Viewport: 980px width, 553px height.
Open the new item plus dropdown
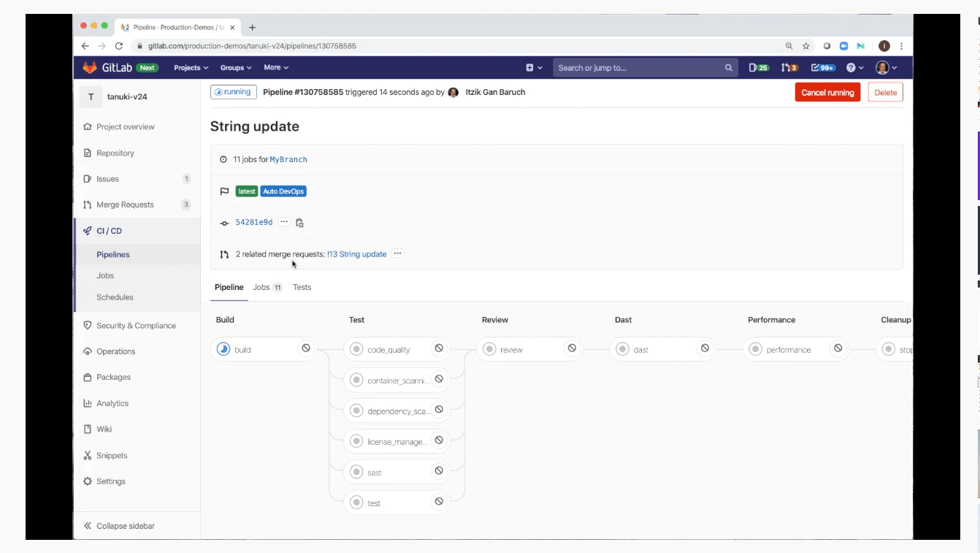point(534,67)
